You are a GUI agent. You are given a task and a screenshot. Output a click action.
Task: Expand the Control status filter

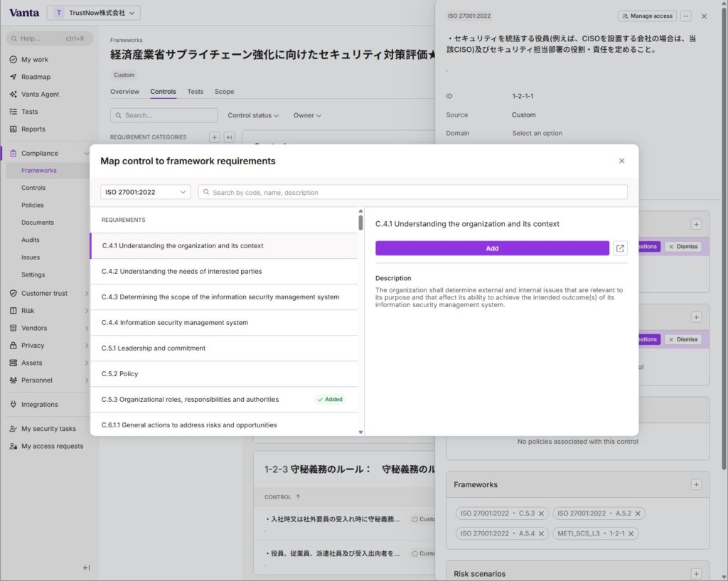(x=253, y=115)
